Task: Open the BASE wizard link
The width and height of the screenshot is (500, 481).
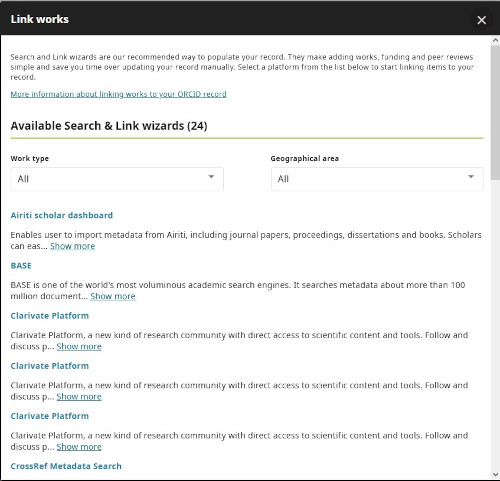Action: pyautogui.click(x=21, y=266)
